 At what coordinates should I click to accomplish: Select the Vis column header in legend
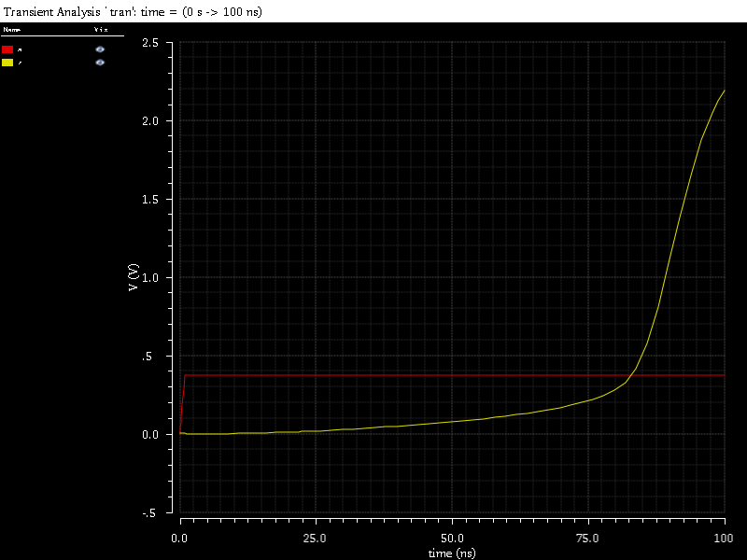(100, 30)
